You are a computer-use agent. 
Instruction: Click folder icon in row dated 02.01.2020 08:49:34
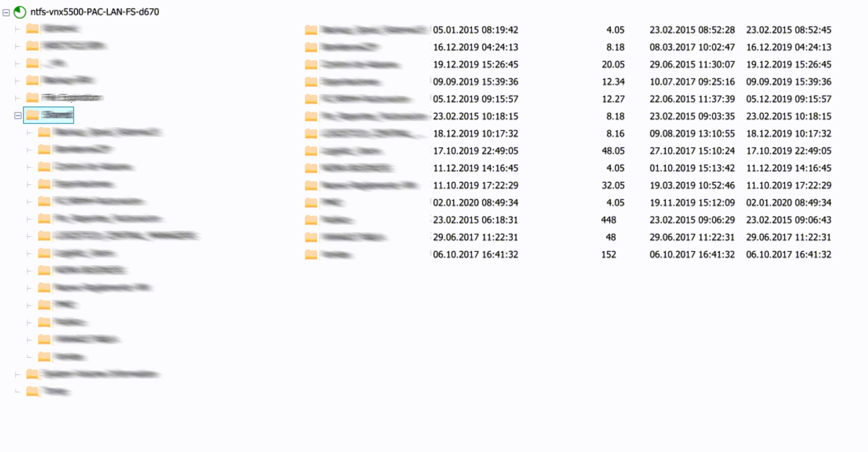pyautogui.click(x=311, y=202)
